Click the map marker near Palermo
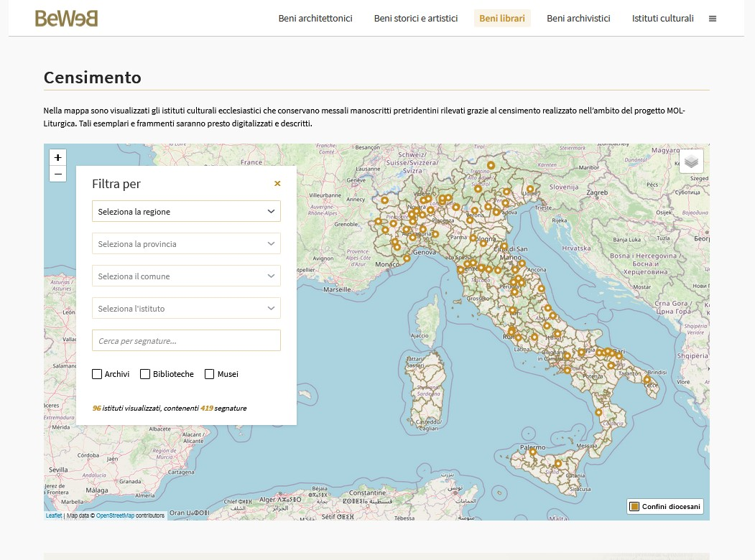The height and width of the screenshot is (560, 755). 532,452
